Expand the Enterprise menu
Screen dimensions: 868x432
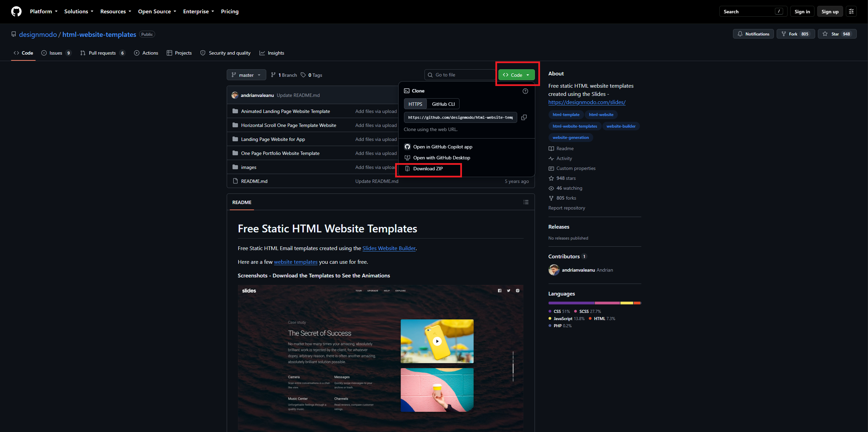tap(198, 12)
